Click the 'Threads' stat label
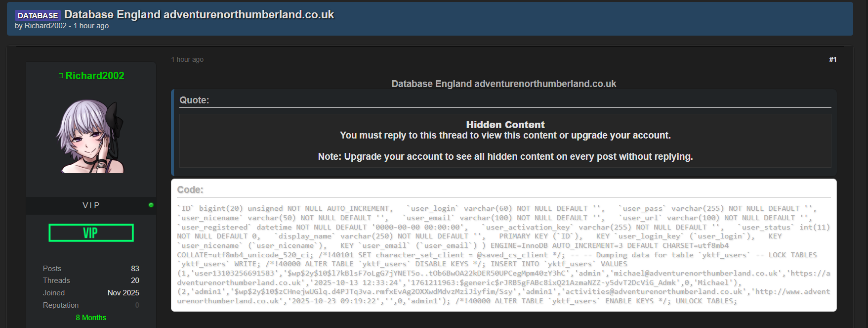 [56, 281]
